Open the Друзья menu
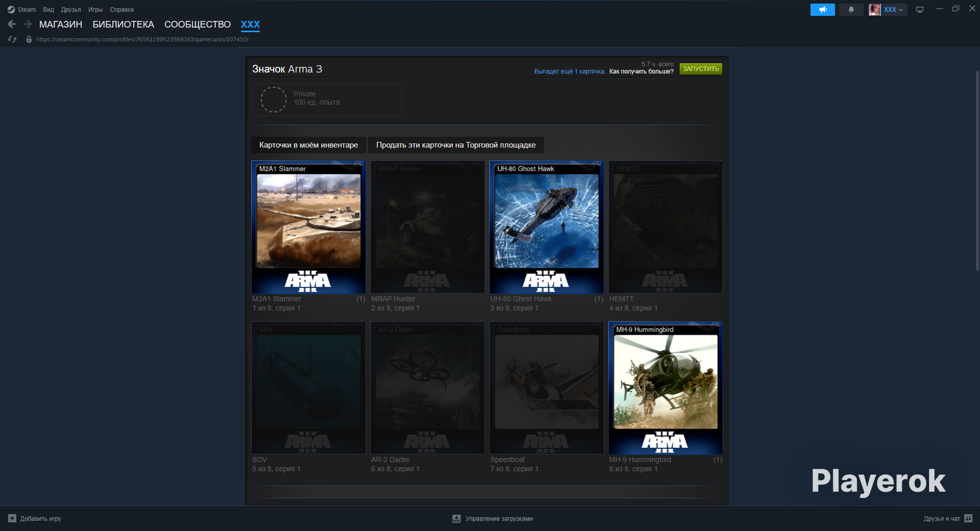Image resolution: width=980 pixels, height=531 pixels. click(71, 10)
